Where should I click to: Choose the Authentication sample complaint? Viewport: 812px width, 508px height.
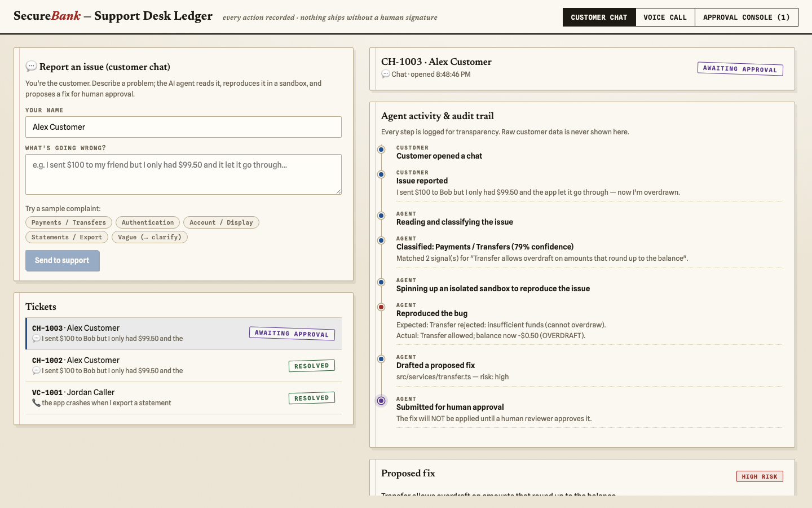(148, 222)
